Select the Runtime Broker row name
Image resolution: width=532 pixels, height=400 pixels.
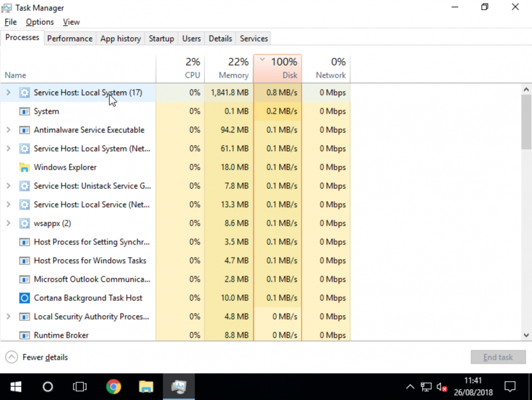pos(61,336)
